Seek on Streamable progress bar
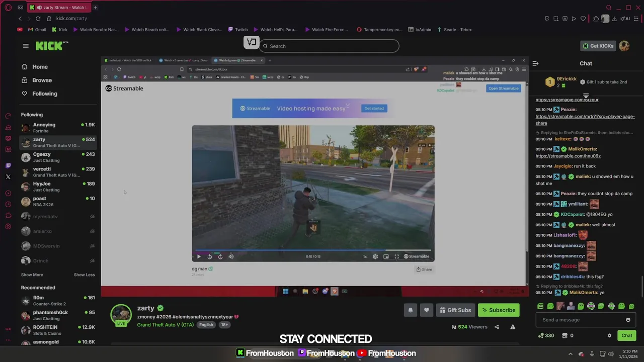The width and height of the screenshot is (644, 362). click(313, 250)
